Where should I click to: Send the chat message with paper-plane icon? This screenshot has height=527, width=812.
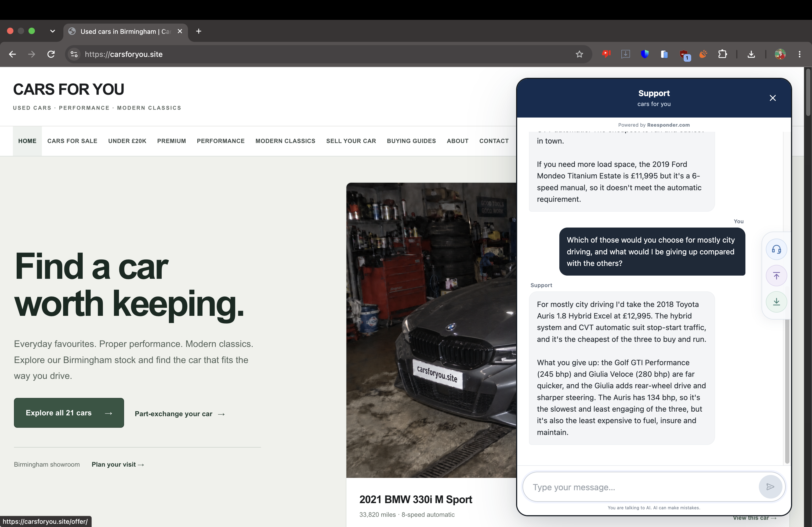click(770, 487)
